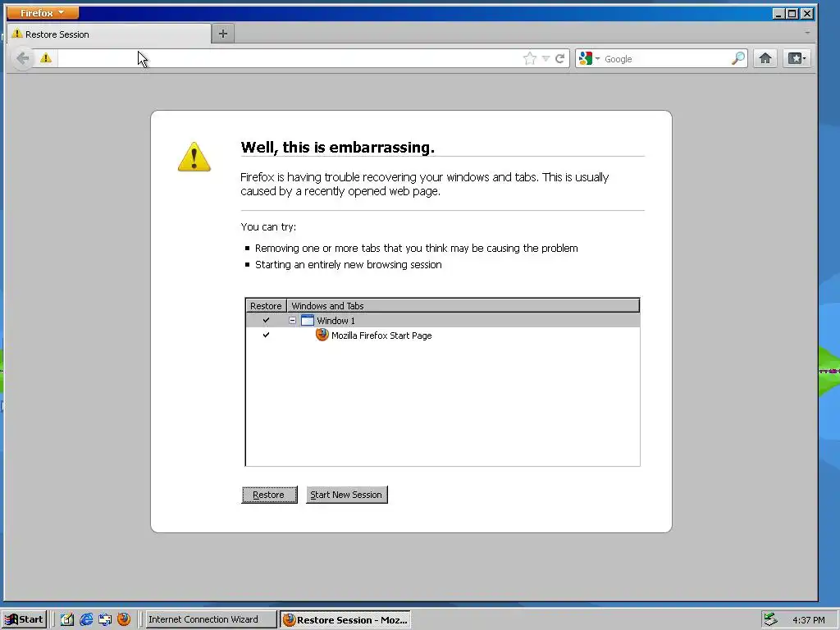Uncheck restore for Mozilla Firefox Start Page
This screenshot has height=630, width=840.
click(x=266, y=335)
